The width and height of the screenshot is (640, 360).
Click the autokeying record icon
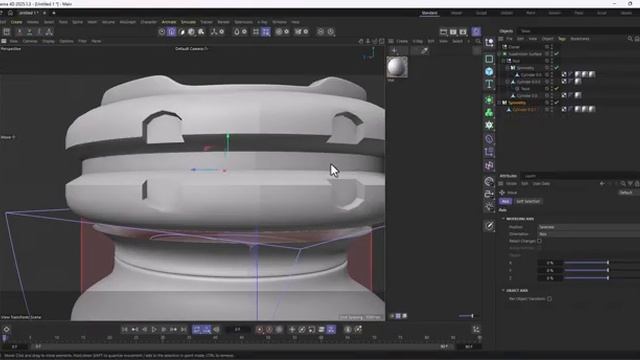point(269,329)
